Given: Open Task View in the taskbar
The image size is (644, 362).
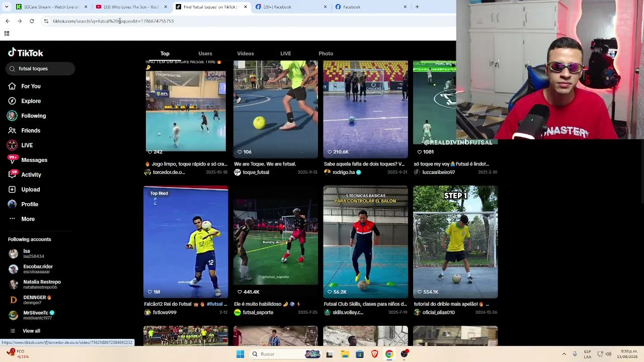Looking at the screenshot, I should (330, 354).
